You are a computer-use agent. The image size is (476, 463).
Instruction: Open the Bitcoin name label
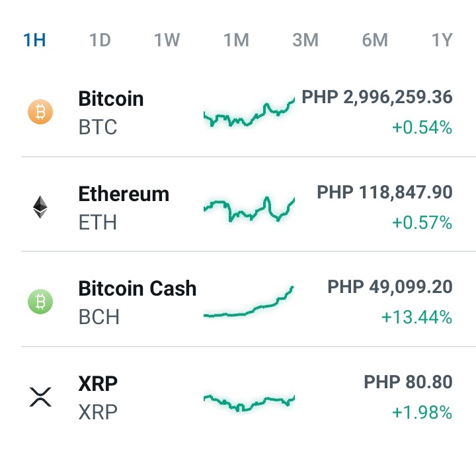coord(111,99)
